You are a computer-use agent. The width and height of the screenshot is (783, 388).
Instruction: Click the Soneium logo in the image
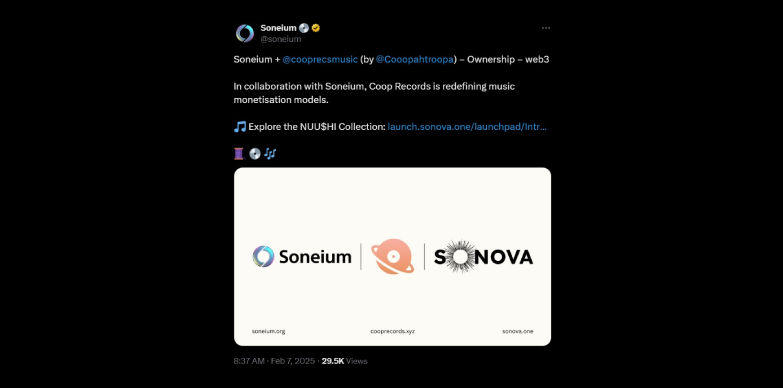click(x=302, y=257)
